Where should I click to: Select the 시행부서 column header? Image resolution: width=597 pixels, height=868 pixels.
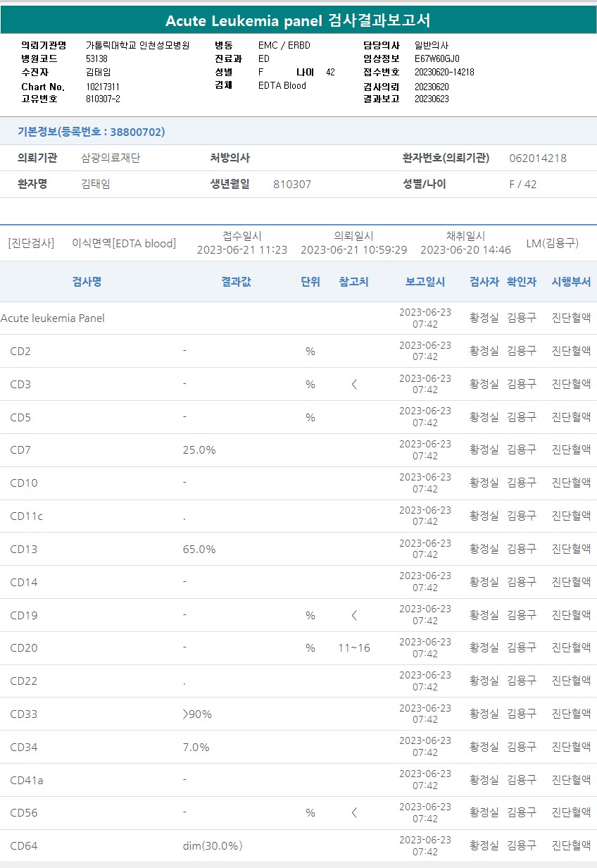[571, 282]
